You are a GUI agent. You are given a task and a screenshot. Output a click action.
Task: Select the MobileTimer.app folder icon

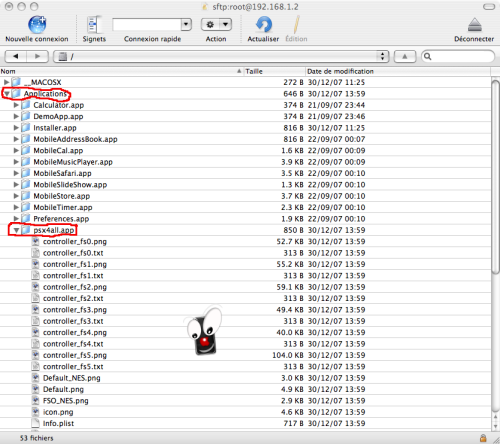coord(26,207)
